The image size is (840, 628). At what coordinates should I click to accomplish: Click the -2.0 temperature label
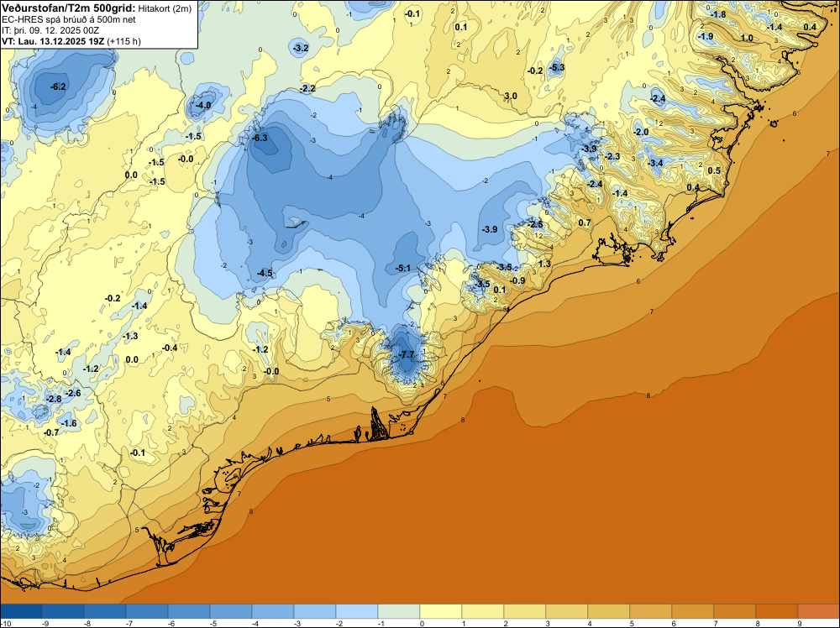coord(641,133)
